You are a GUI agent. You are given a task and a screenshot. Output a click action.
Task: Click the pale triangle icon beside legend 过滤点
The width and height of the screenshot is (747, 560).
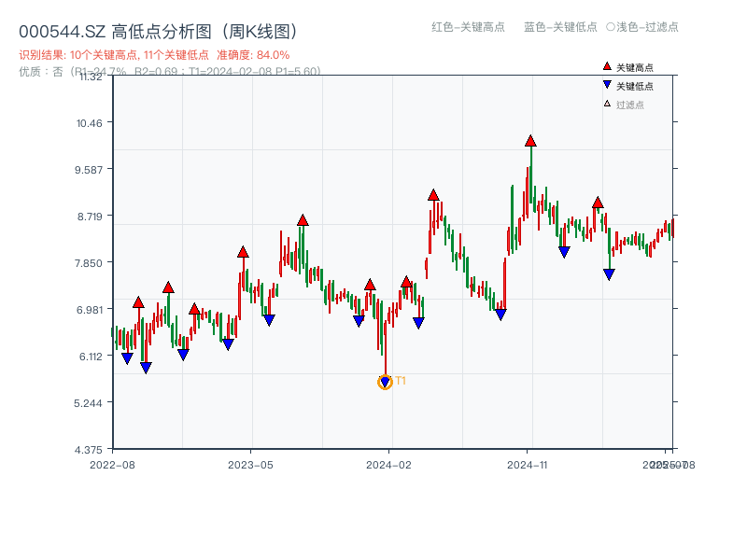coord(607,104)
